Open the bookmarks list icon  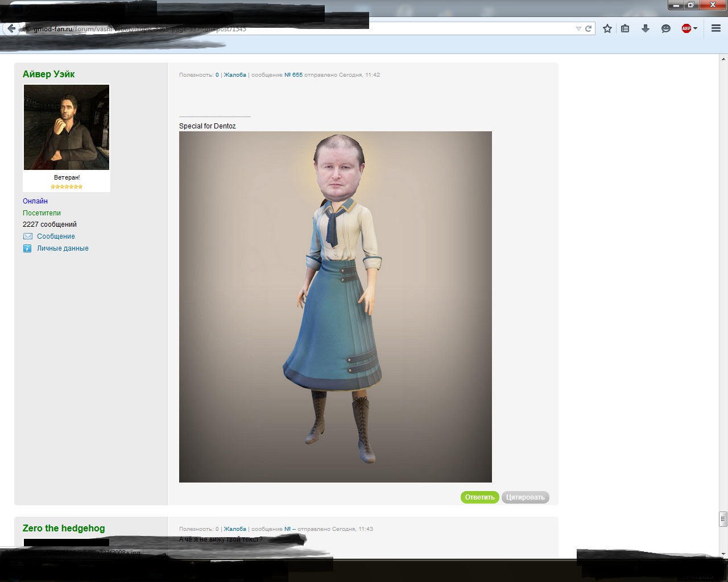(625, 28)
